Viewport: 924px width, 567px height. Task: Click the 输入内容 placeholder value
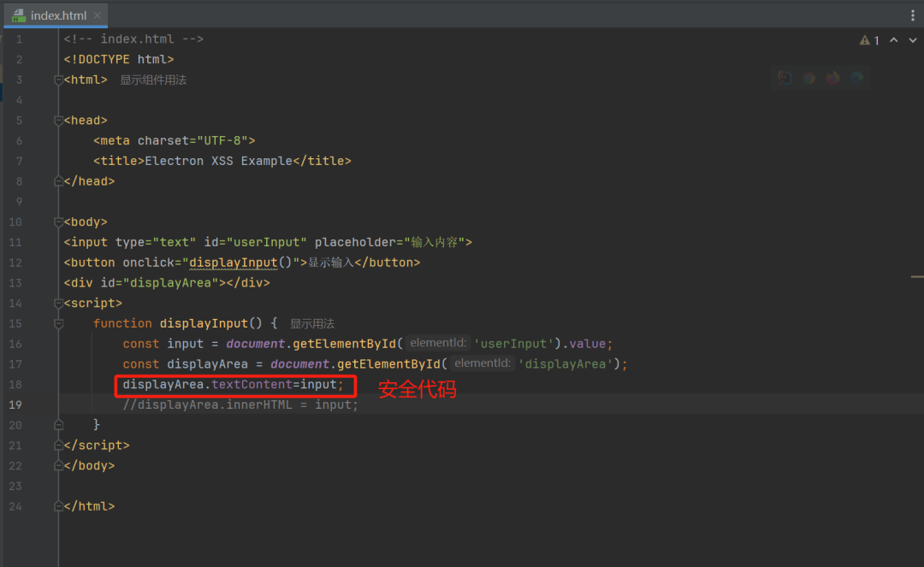pyautogui.click(x=435, y=243)
